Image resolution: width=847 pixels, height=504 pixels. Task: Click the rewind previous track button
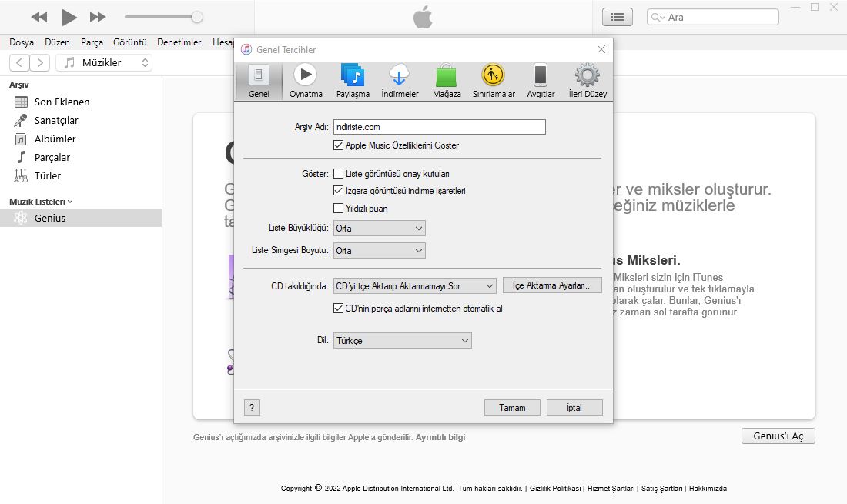tap(39, 17)
